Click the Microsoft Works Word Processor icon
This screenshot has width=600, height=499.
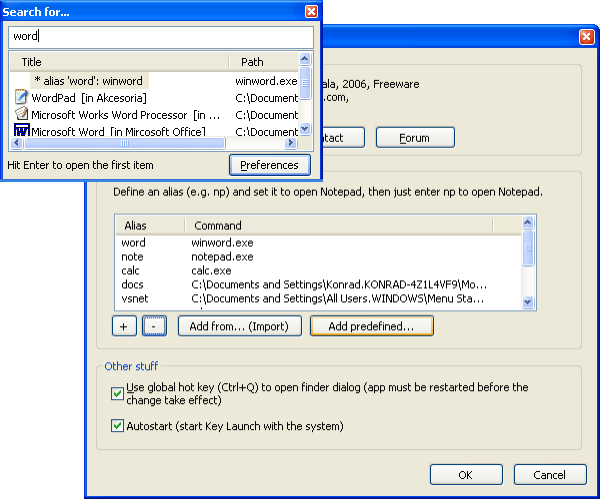pos(21,114)
